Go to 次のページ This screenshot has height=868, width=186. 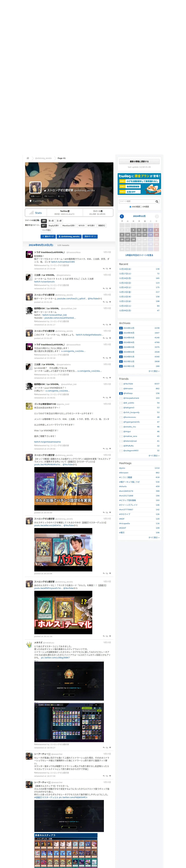pos(90,237)
